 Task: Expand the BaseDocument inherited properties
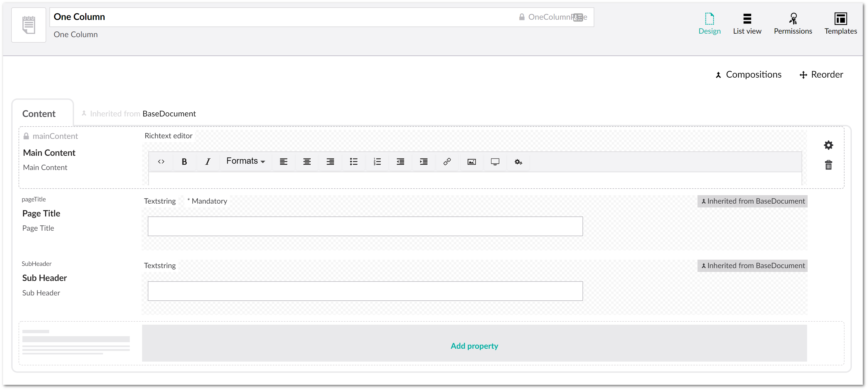[x=139, y=114]
